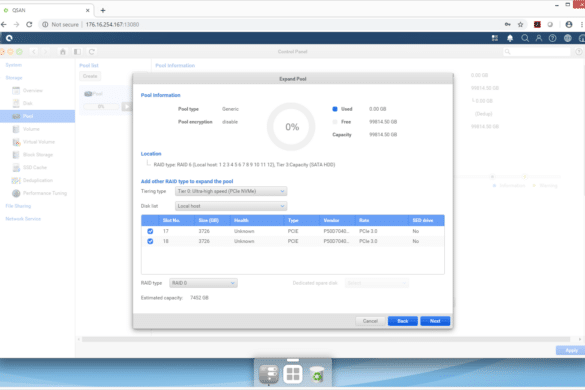Click the QSAN logo in the header bar
Screen dimensions: 585x390
[x=9, y=38]
